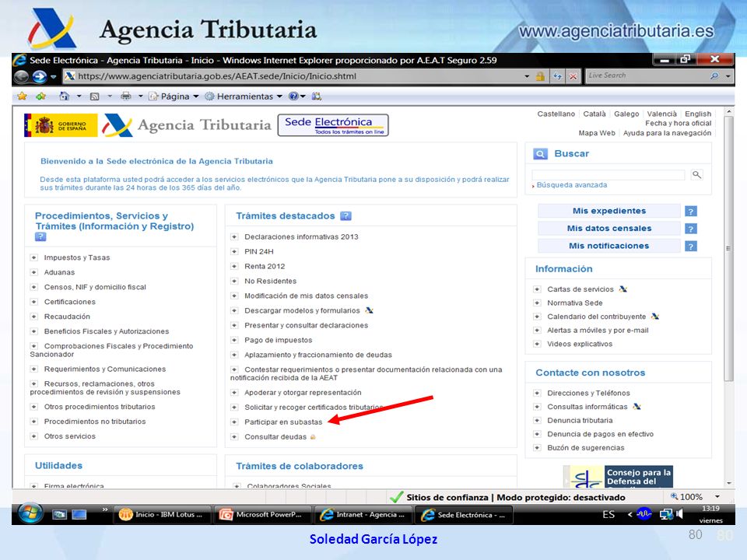Click the Print toolbar icon
The height and width of the screenshot is (560, 747).
[126, 96]
